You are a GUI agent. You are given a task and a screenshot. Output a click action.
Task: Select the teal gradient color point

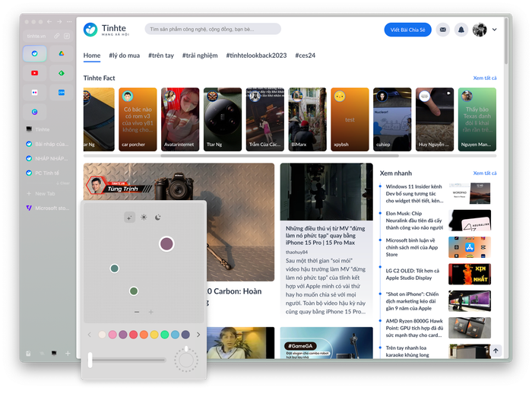coord(115,268)
